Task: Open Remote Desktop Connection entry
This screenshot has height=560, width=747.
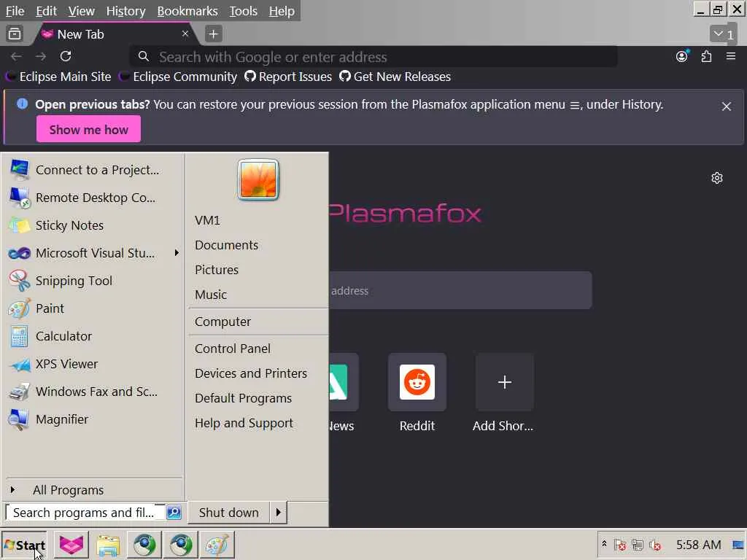Action: coord(93,198)
